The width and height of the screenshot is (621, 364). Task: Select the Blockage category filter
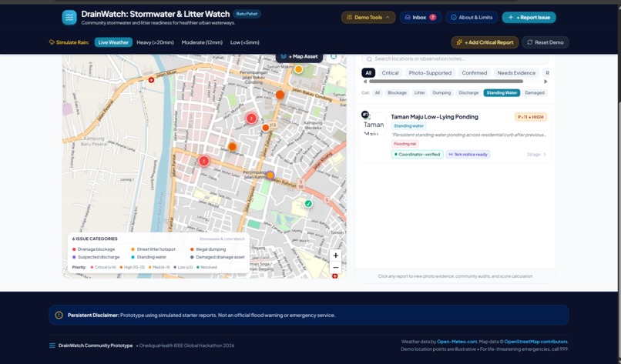point(398,93)
